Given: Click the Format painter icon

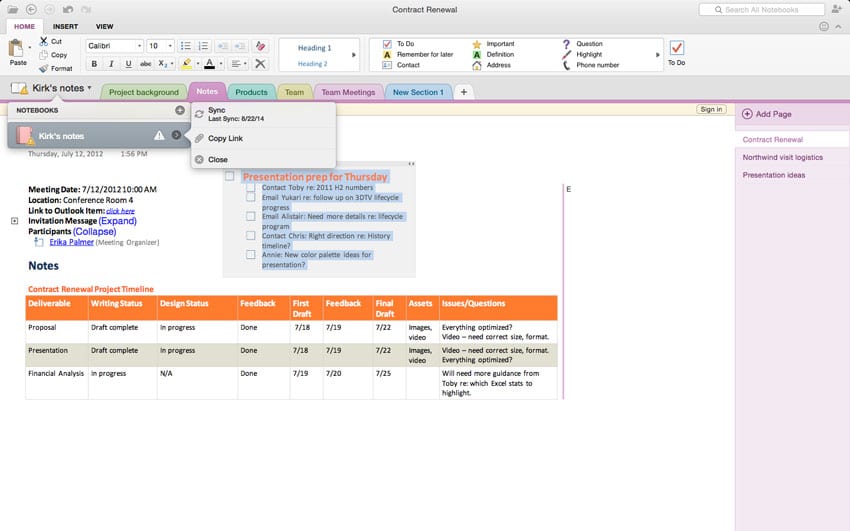Looking at the screenshot, I should (43, 69).
